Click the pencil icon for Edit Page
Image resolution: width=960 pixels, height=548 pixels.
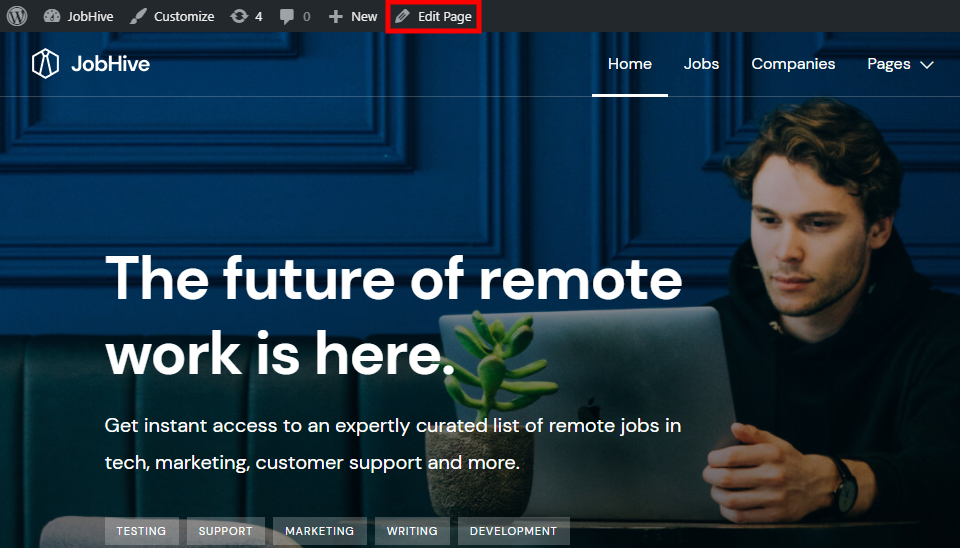tap(402, 16)
